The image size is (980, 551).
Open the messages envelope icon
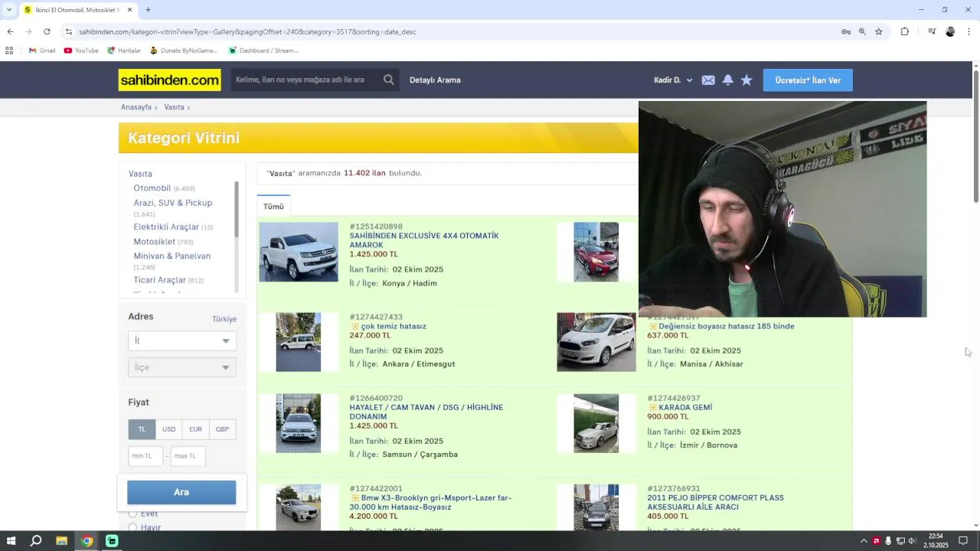click(x=708, y=80)
